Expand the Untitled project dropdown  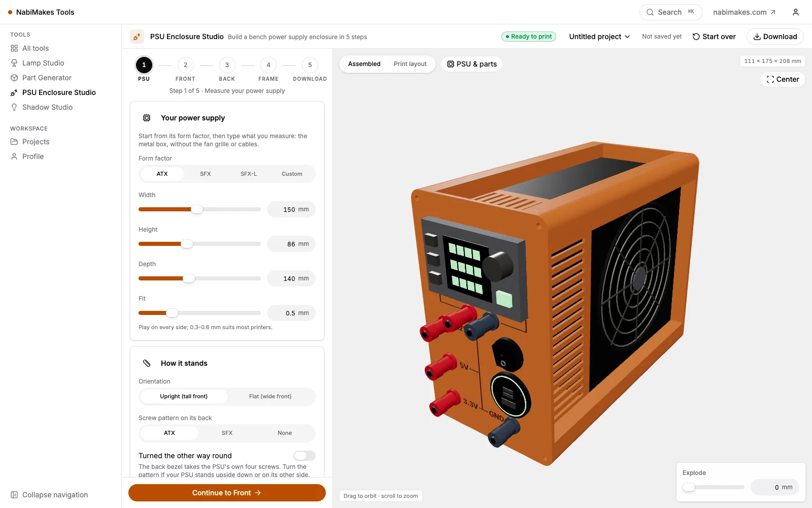click(599, 37)
